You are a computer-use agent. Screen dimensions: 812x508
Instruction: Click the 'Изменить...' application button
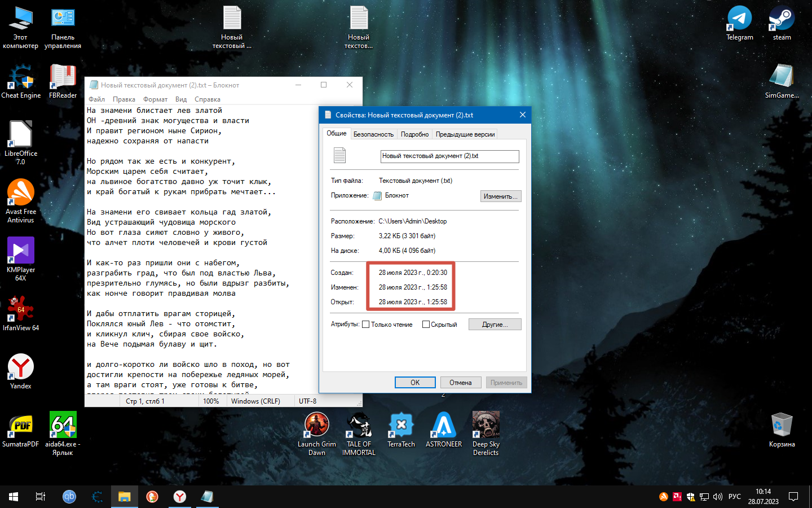[501, 196]
